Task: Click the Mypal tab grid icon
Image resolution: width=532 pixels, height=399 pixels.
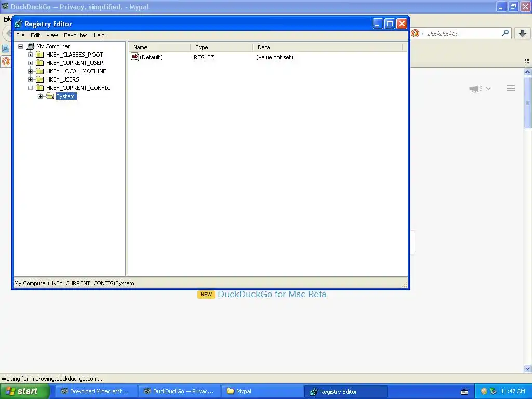Action: click(x=527, y=61)
